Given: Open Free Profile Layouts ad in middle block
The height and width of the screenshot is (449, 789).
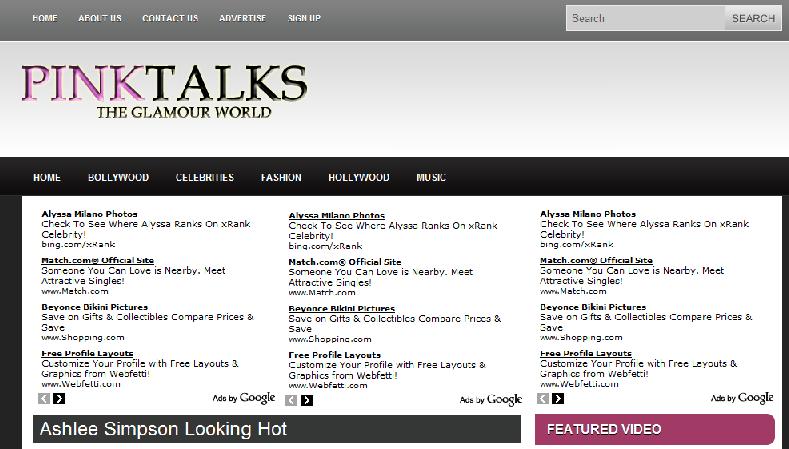Looking at the screenshot, I should click(335, 355).
